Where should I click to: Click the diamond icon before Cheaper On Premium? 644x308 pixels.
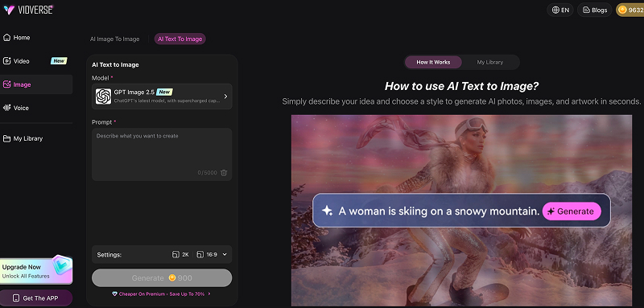click(114, 294)
